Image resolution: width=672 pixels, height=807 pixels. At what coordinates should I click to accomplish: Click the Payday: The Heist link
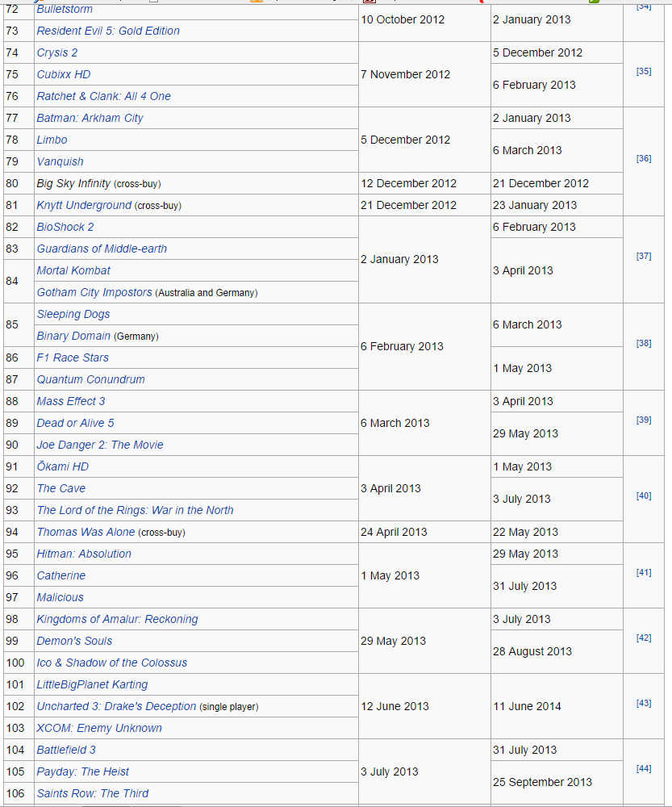83,771
